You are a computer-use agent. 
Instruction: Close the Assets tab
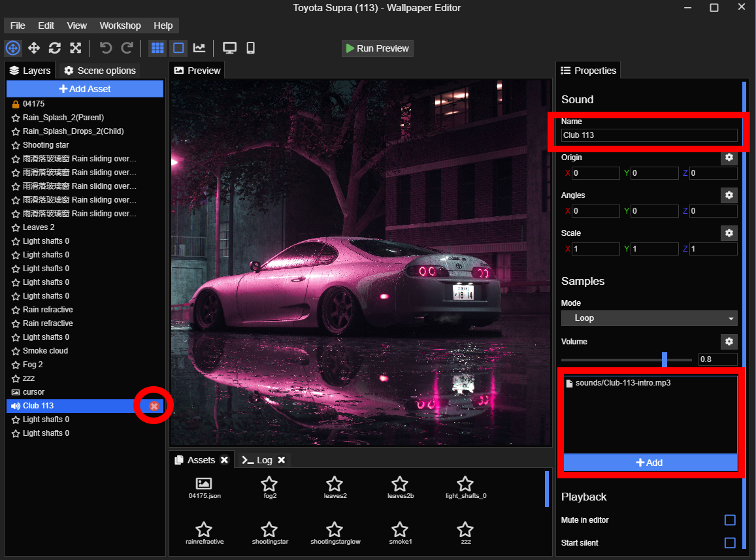[x=224, y=460]
